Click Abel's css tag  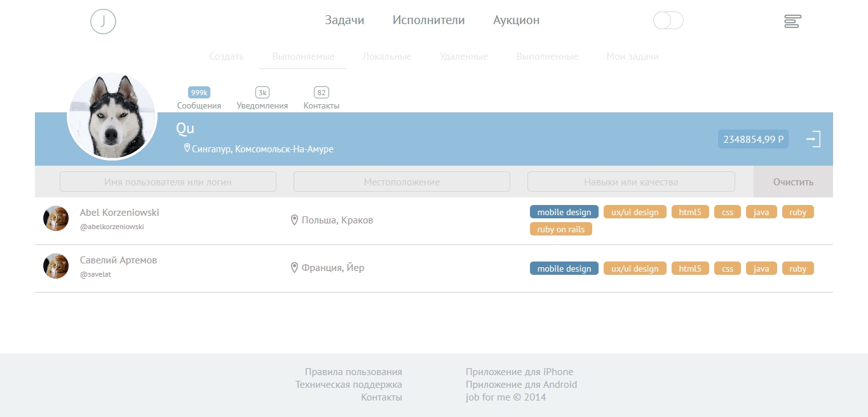coord(728,212)
